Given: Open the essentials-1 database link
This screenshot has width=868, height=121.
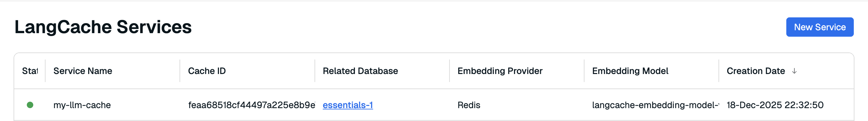Looking at the screenshot, I should [x=348, y=105].
